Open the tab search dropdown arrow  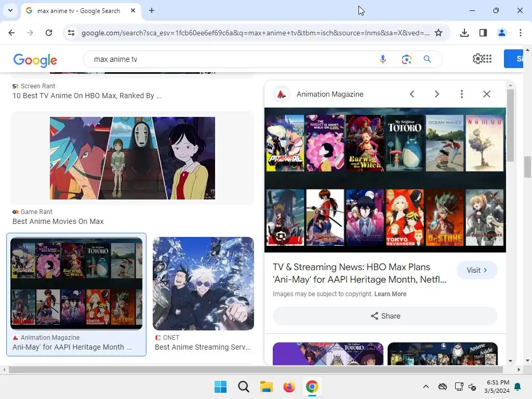(10, 10)
